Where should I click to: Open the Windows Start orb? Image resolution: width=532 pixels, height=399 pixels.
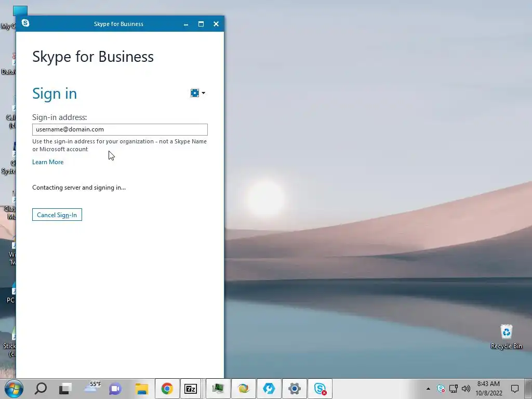click(14, 389)
